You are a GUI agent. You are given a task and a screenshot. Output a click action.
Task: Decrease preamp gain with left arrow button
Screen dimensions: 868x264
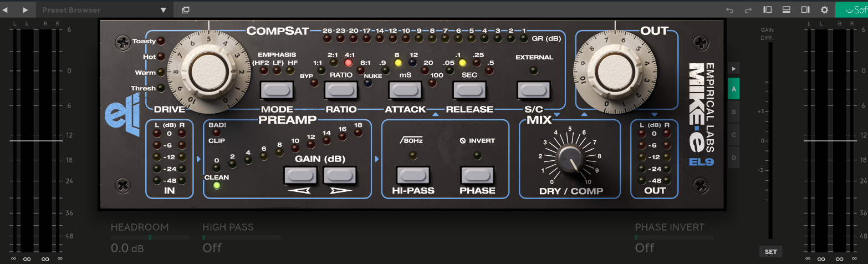tap(300, 176)
